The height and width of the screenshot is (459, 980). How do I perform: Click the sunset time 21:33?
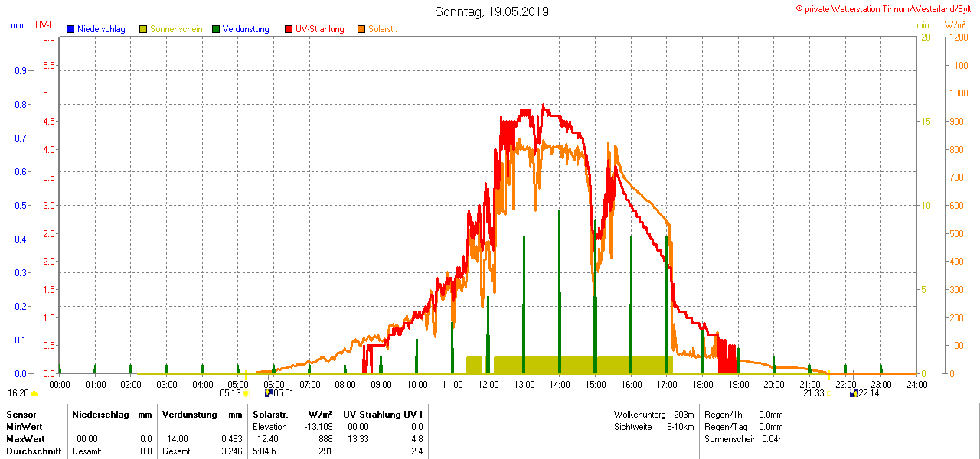813,393
